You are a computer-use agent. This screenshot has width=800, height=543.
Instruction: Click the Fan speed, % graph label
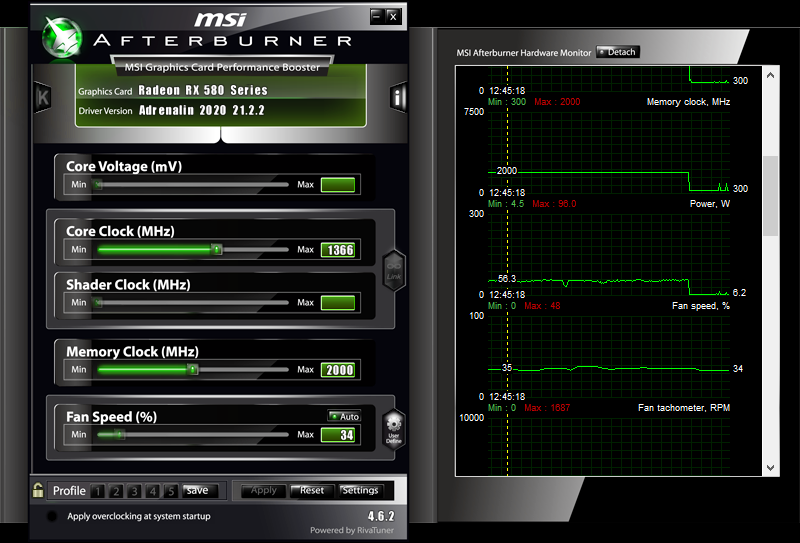pyautogui.click(x=701, y=306)
